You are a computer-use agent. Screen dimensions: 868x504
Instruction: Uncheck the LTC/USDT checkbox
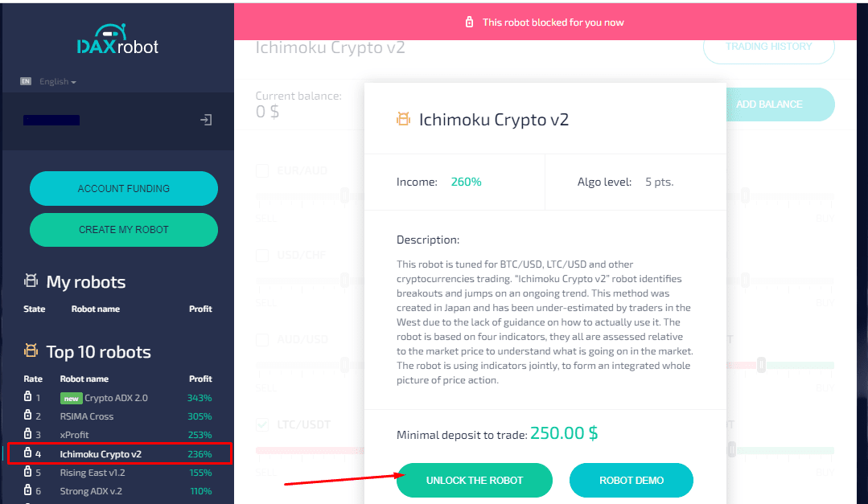point(262,425)
